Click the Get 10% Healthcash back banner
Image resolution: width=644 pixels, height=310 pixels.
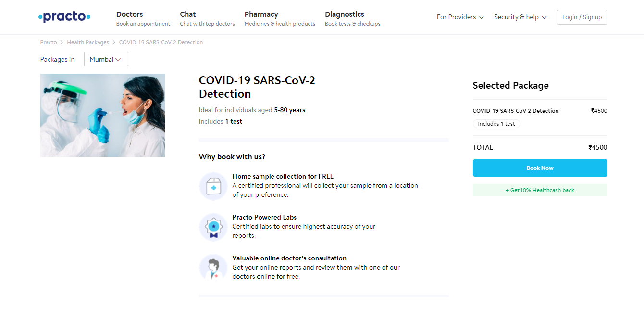(x=540, y=190)
